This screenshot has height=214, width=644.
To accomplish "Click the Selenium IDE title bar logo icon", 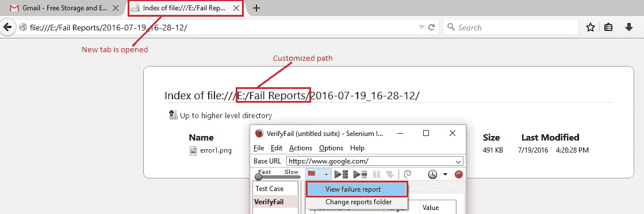I will pyautogui.click(x=259, y=133).
